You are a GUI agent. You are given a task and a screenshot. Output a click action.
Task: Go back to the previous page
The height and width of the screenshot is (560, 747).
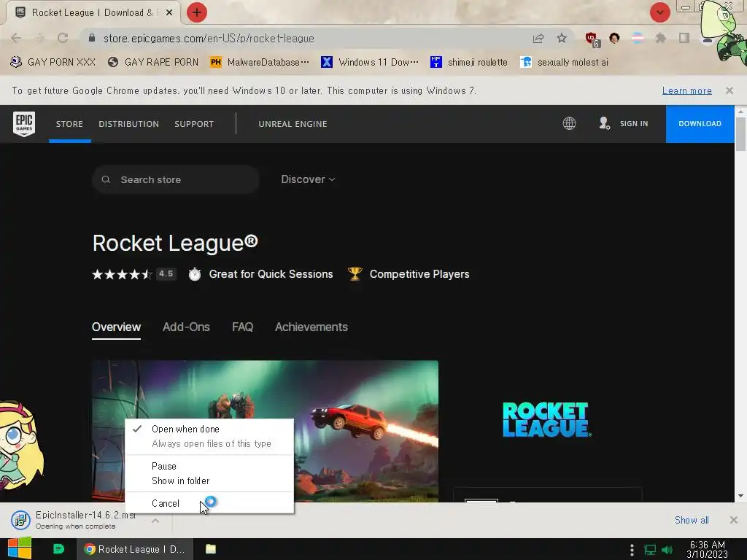pos(16,38)
